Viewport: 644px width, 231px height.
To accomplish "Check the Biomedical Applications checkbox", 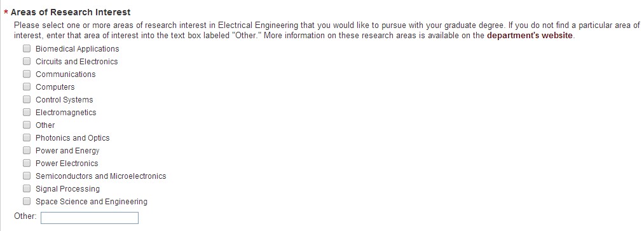I will click(27, 48).
